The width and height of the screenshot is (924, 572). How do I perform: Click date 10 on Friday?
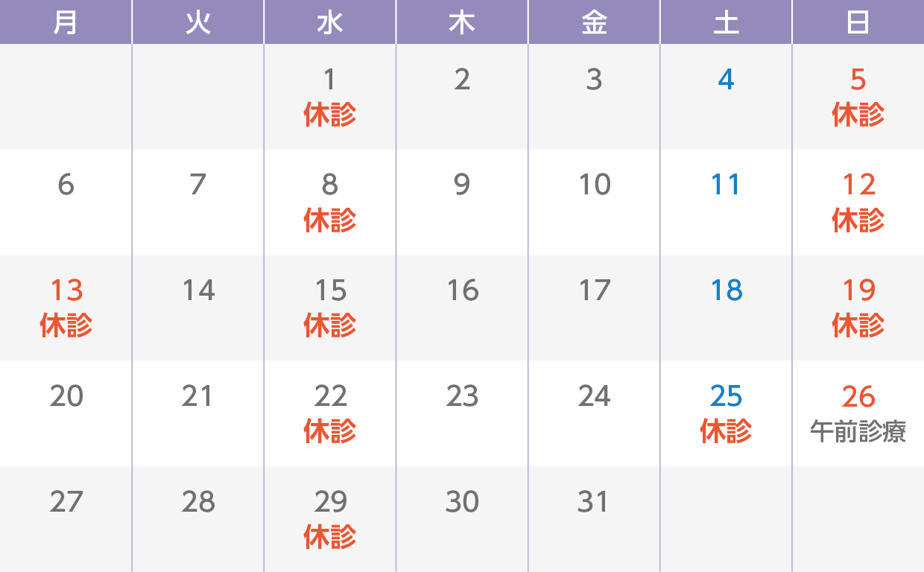(x=594, y=203)
